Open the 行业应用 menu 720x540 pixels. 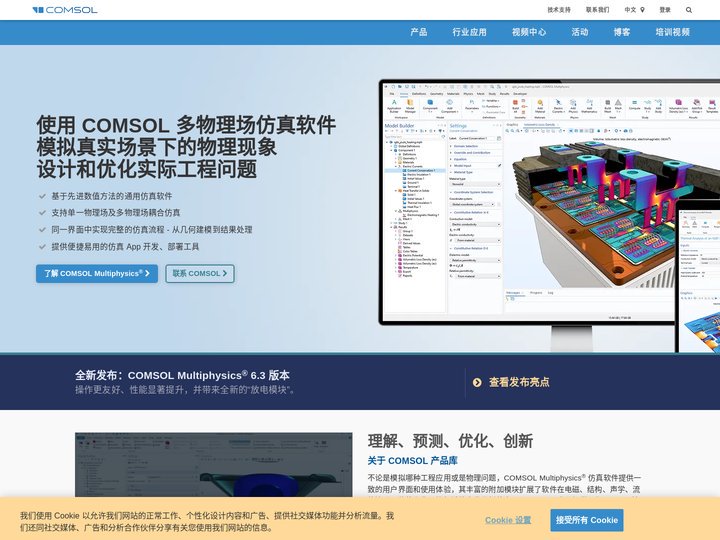469,32
